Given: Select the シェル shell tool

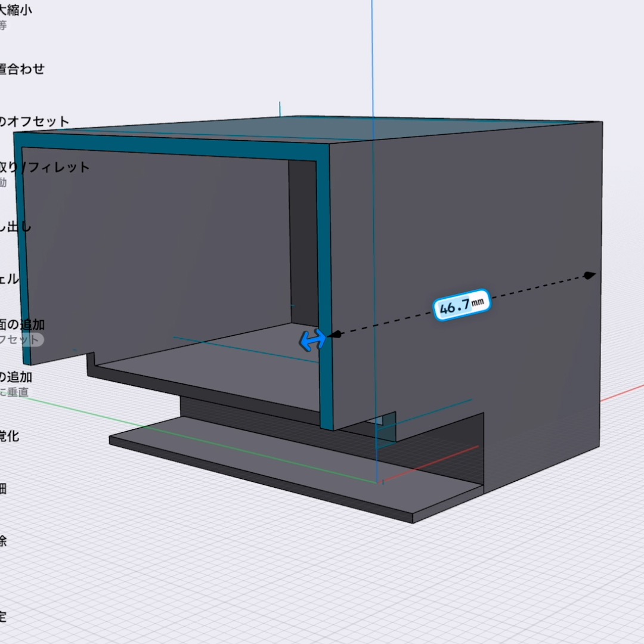Looking at the screenshot, I should tap(10, 280).
